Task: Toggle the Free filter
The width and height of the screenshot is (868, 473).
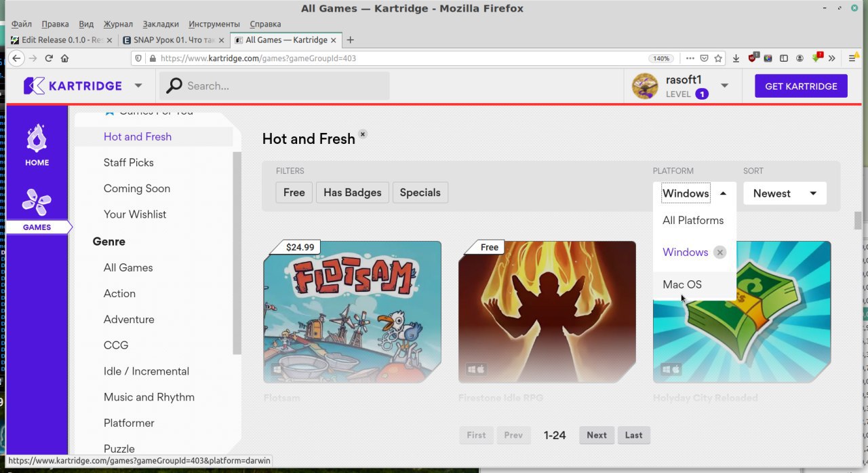Action: [x=294, y=193]
